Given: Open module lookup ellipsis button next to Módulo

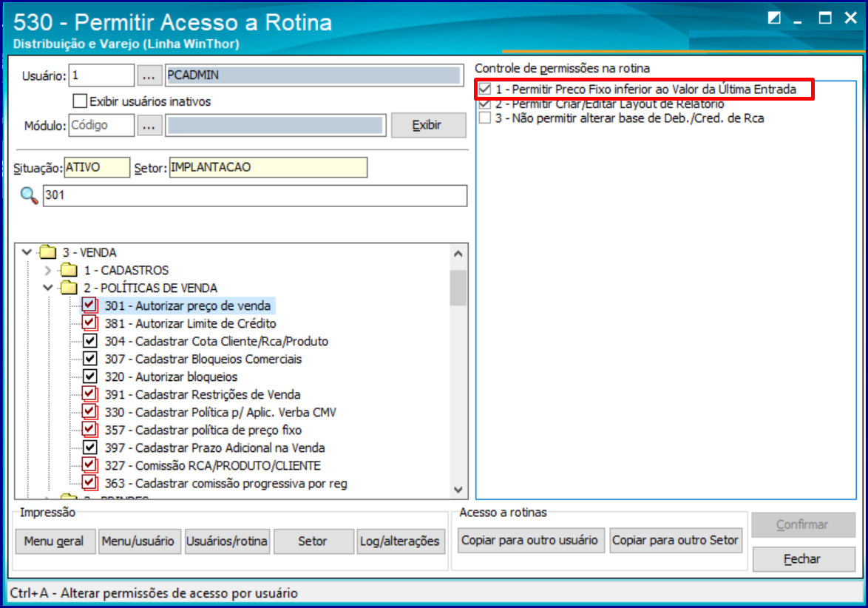Looking at the screenshot, I should tap(149, 126).
